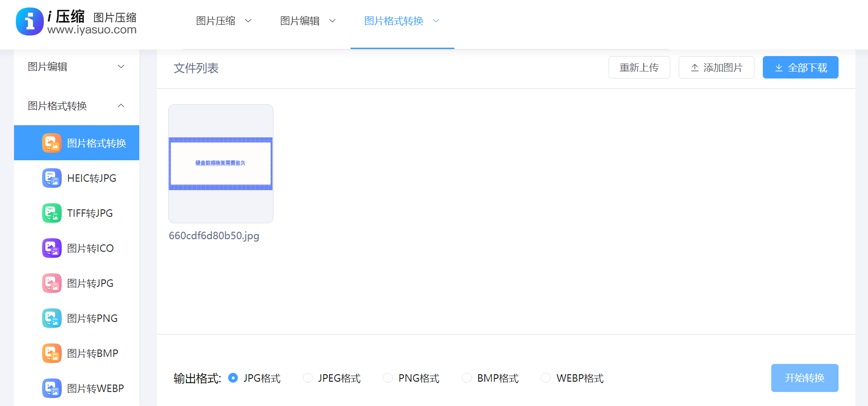Select the 图片格式转换 sidebar icon
The width and height of the screenshot is (868, 406).
[52, 143]
